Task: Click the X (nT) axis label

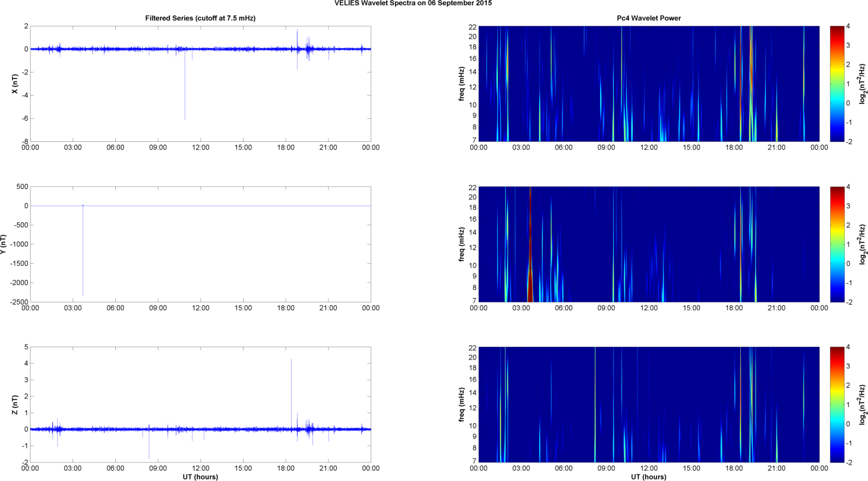Action: pos(15,84)
